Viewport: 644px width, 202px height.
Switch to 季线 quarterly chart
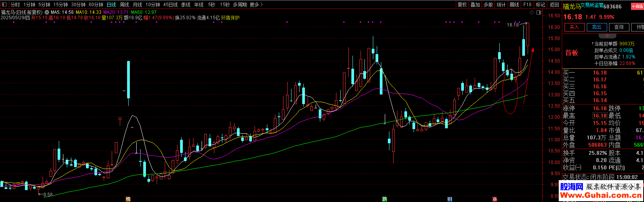click(185, 5)
